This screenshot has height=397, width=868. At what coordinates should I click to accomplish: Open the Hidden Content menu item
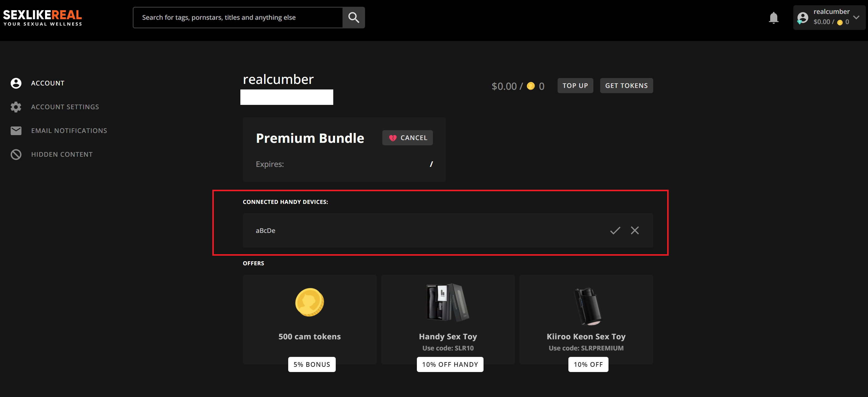(x=62, y=154)
